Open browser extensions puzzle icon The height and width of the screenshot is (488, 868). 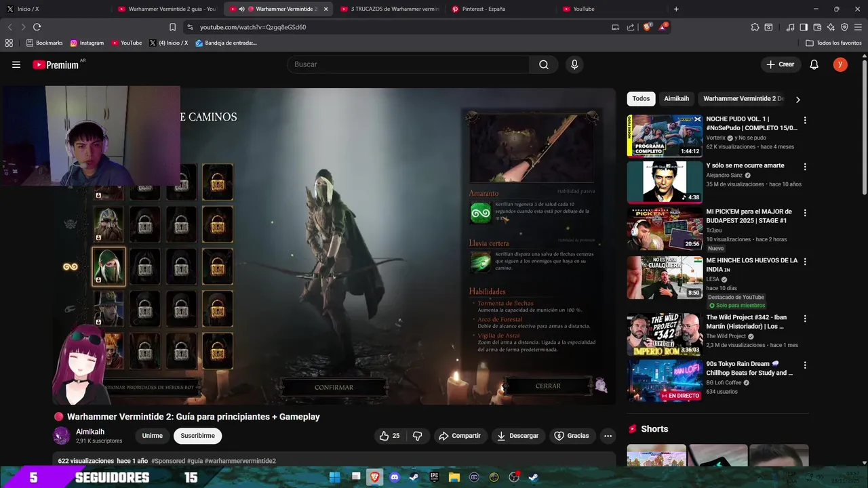[755, 27]
